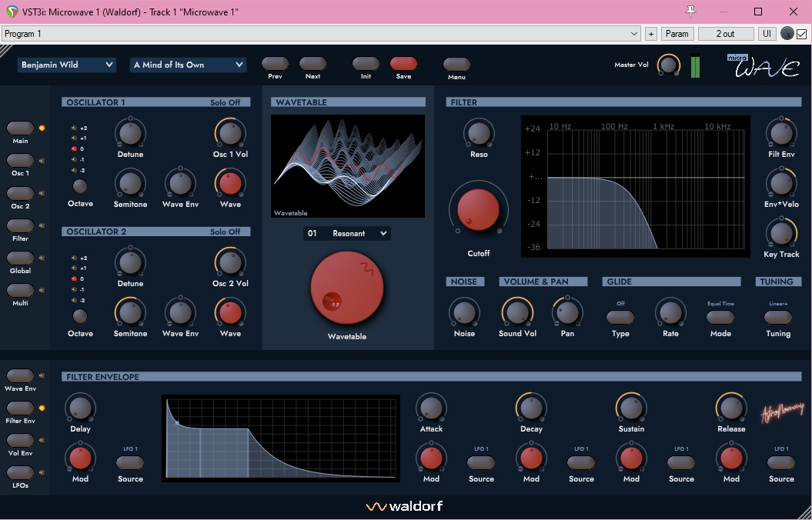
Task: Click the large red Wavetable knob
Action: click(347, 288)
